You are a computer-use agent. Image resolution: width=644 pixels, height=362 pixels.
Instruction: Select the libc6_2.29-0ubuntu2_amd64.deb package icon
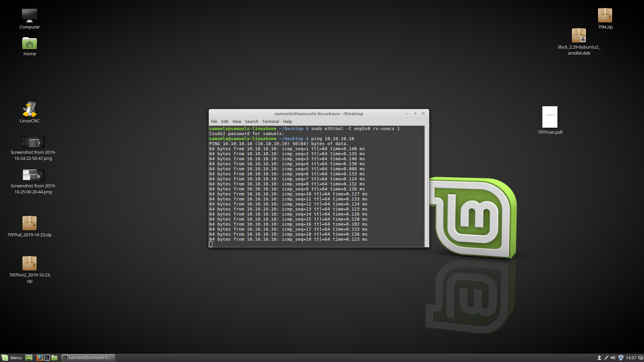click(x=579, y=35)
